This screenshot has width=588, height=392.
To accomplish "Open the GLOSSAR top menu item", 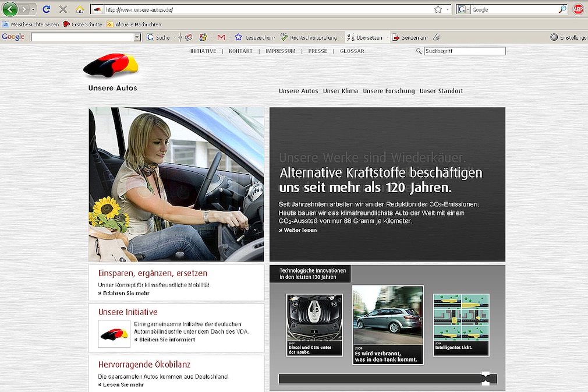I will tap(352, 51).
